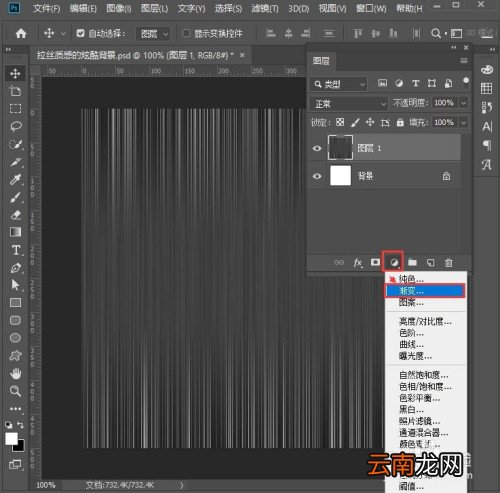This screenshot has width=500, height=493.
Task: Lock all with padlock icon
Action: [x=400, y=122]
